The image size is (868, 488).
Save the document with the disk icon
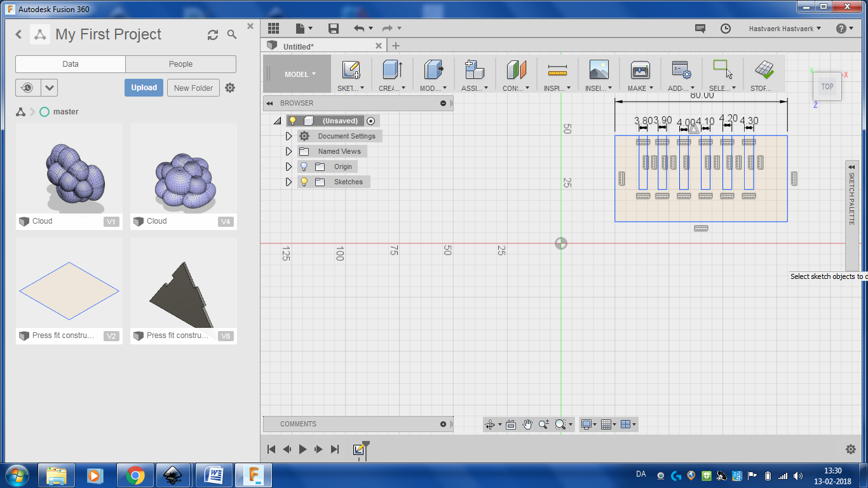(x=334, y=29)
